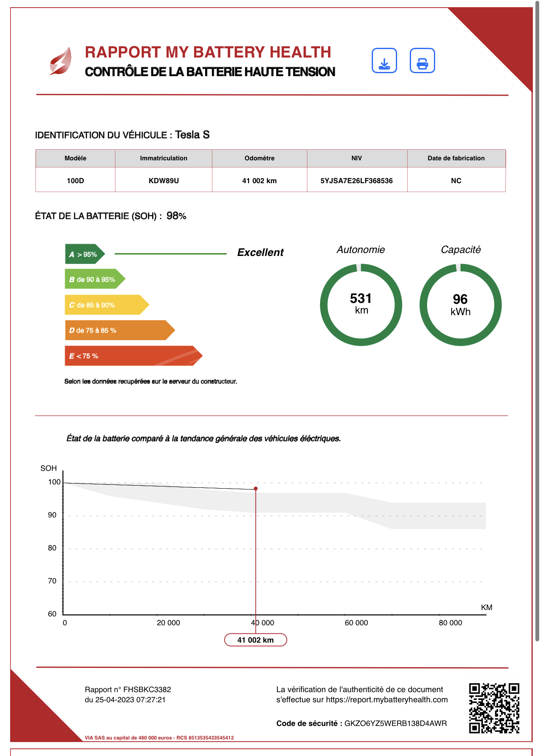Click the Capacité 96 kWh gauge
The width and height of the screenshot is (543, 756).
pyautogui.click(x=461, y=305)
